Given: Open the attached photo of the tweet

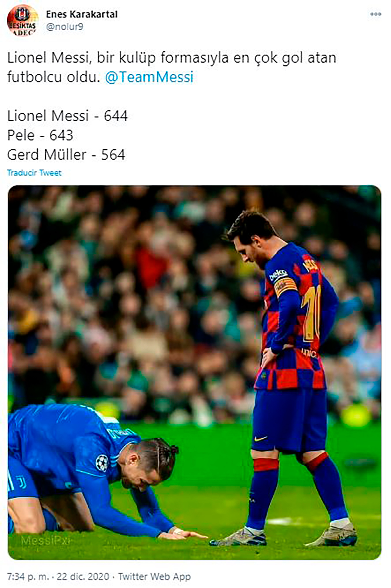Looking at the screenshot, I should pos(194,372).
